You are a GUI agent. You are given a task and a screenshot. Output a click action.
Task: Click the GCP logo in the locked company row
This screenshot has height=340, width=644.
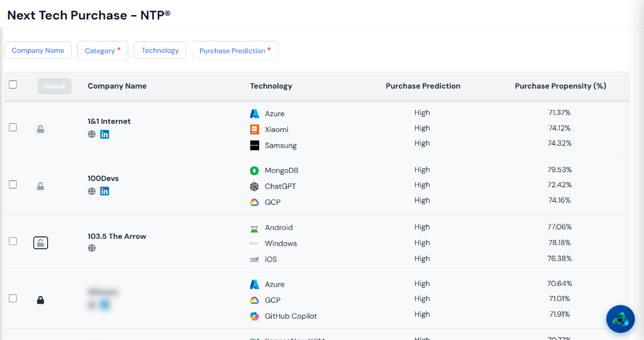pyautogui.click(x=255, y=300)
